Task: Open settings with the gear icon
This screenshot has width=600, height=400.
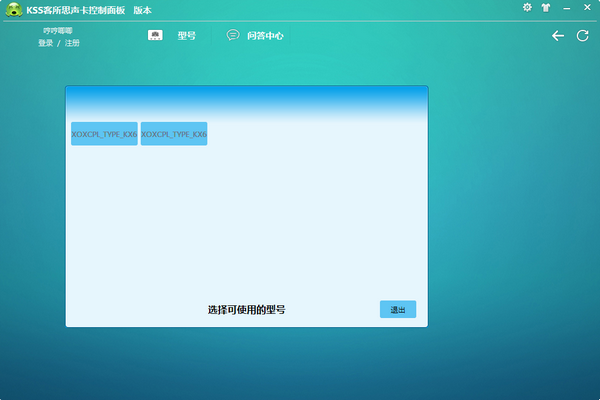Action: (527, 7)
